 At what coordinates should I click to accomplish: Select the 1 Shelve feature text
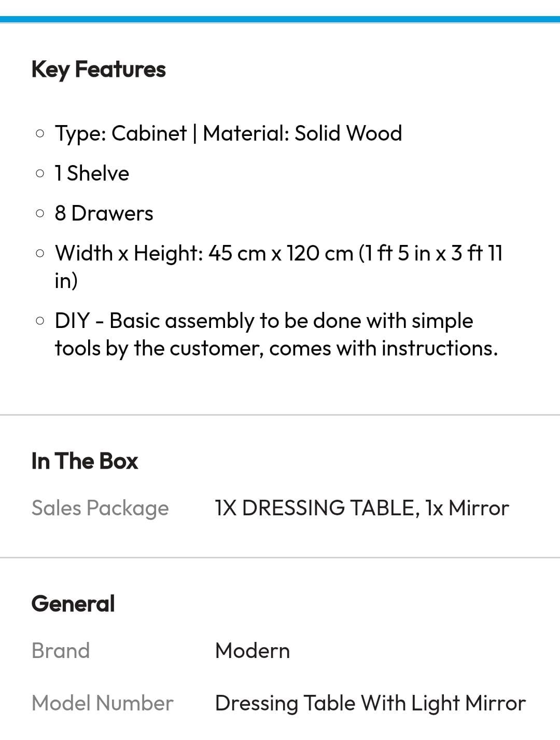coord(92,173)
